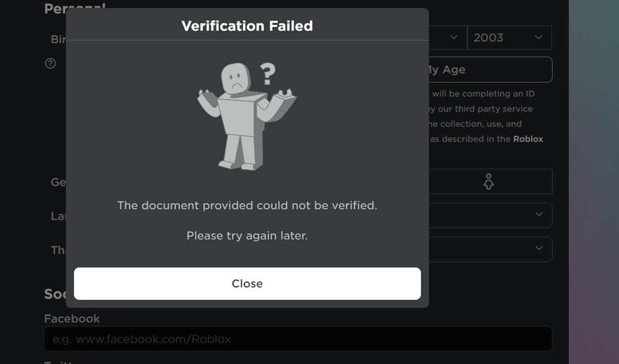This screenshot has height=364, width=619.
Task: Click the Please try again later text
Action: (247, 235)
